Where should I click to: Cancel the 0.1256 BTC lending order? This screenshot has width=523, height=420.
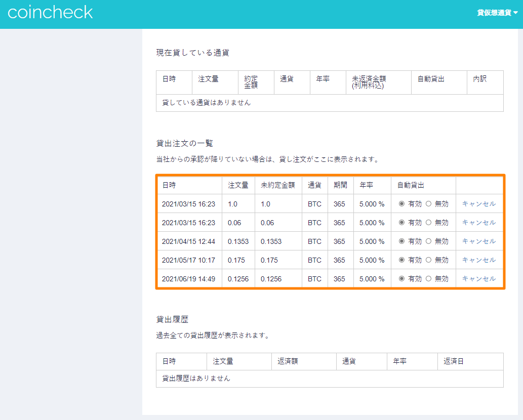pos(478,278)
